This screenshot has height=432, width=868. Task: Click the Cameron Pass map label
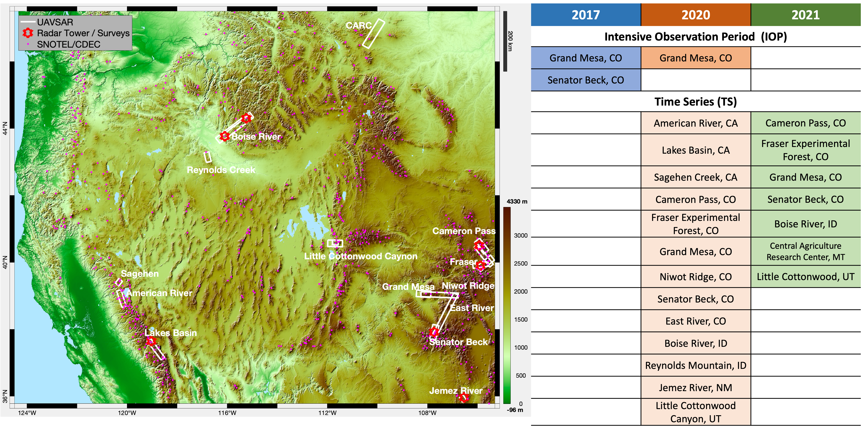(x=464, y=231)
